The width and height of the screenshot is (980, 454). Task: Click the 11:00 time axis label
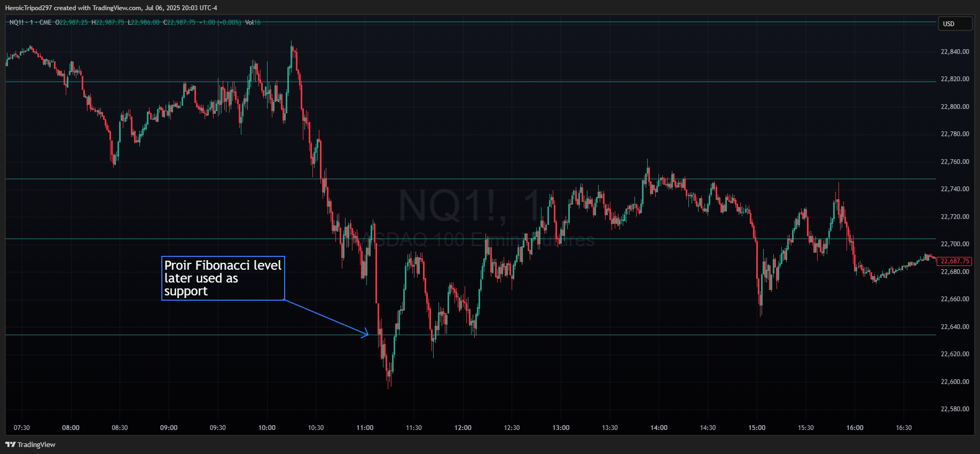(x=365, y=428)
